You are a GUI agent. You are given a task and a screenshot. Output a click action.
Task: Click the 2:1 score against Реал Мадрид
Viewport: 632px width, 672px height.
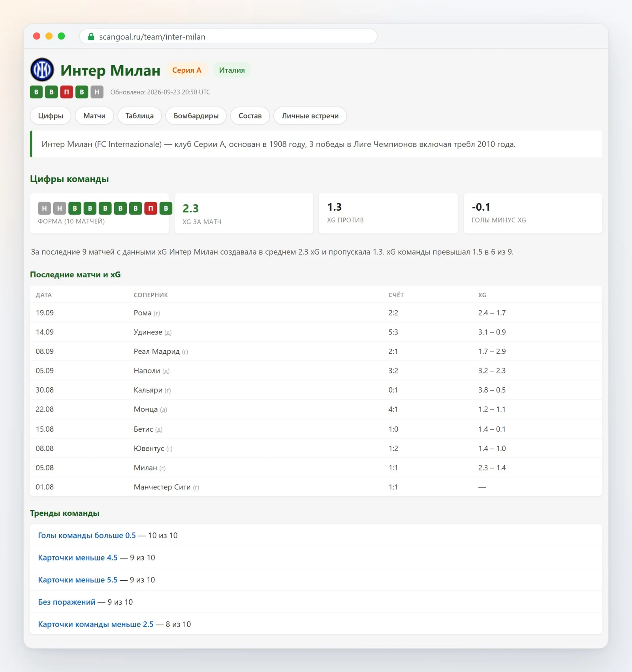[x=393, y=351]
